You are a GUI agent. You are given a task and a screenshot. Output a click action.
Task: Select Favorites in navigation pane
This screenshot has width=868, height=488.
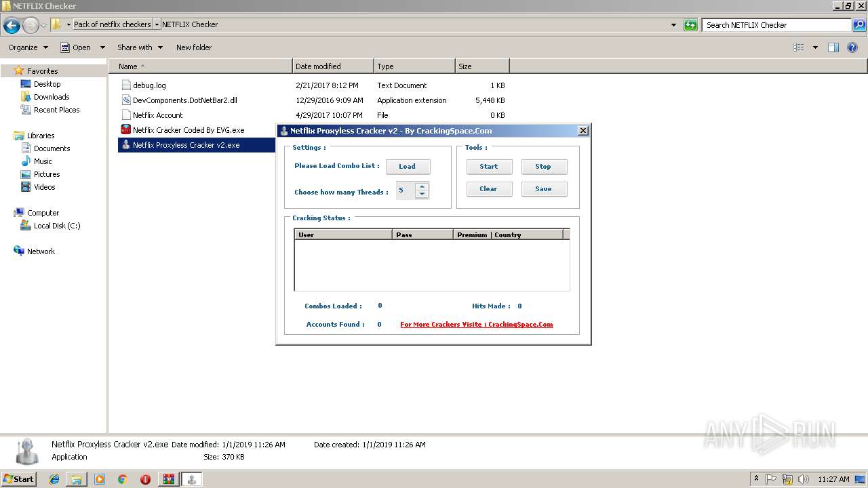click(42, 71)
